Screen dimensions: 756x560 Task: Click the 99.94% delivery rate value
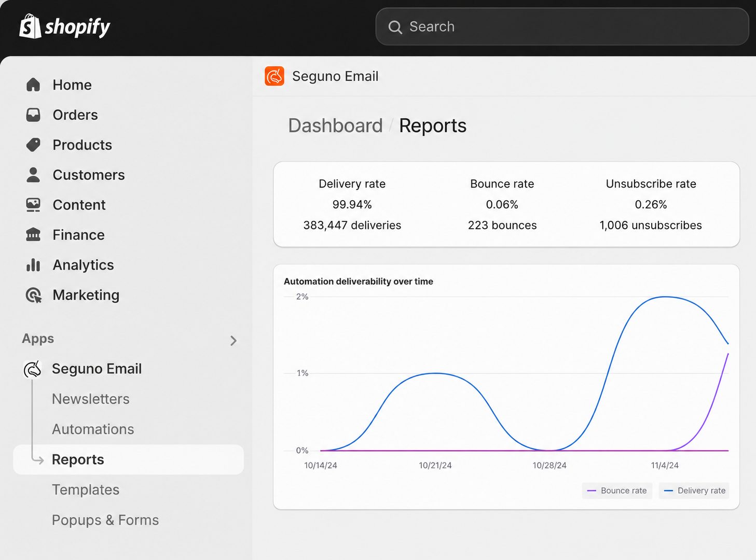point(352,204)
